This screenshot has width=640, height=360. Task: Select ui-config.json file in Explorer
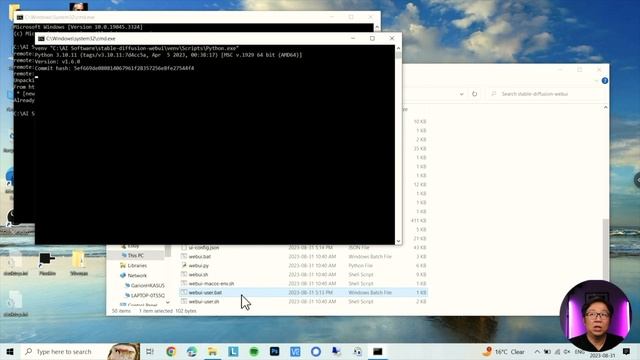[204, 248]
